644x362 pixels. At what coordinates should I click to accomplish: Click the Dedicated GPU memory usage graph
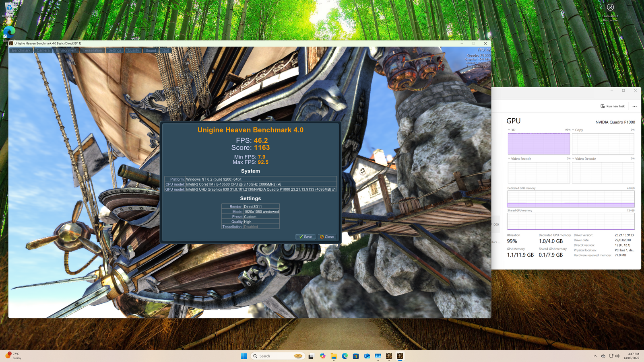coord(571,199)
